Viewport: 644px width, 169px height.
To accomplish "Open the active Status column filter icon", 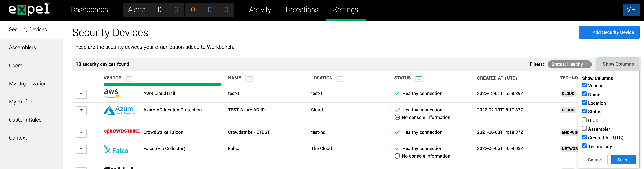I will point(419,78).
